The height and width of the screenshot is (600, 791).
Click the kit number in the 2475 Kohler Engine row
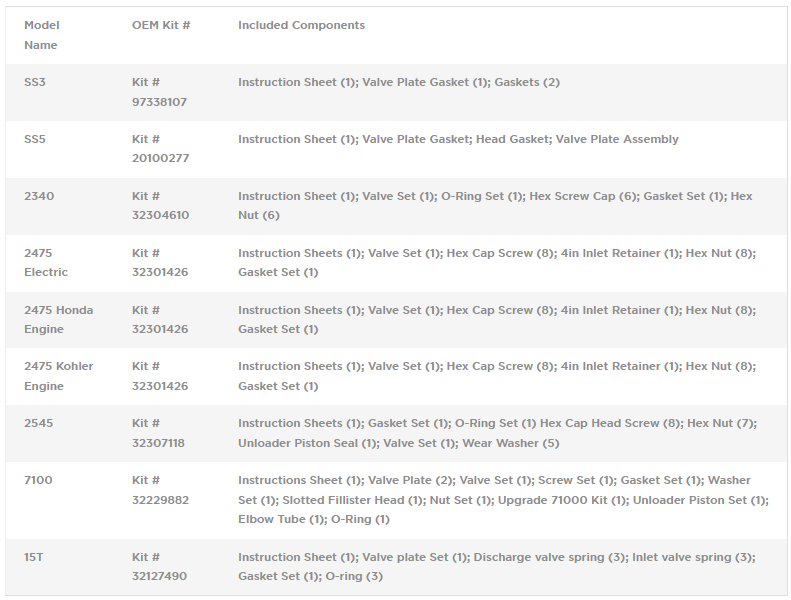(160, 376)
